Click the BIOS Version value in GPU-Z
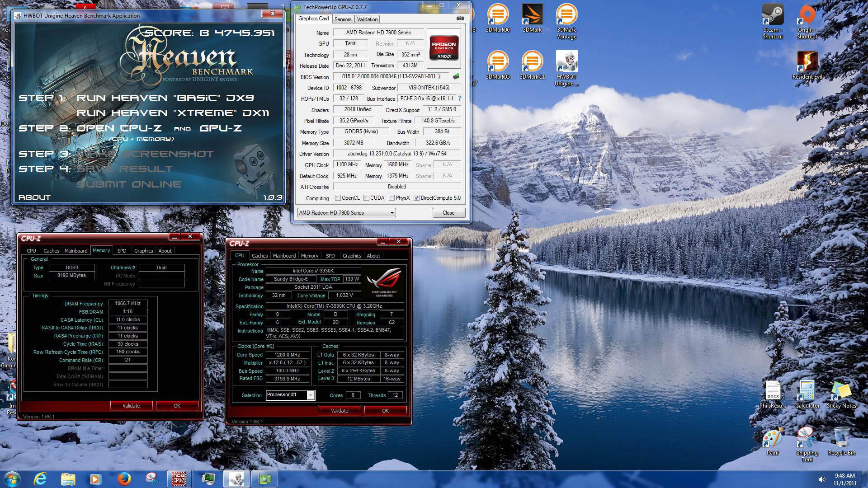The image size is (868, 488). pos(392,76)
